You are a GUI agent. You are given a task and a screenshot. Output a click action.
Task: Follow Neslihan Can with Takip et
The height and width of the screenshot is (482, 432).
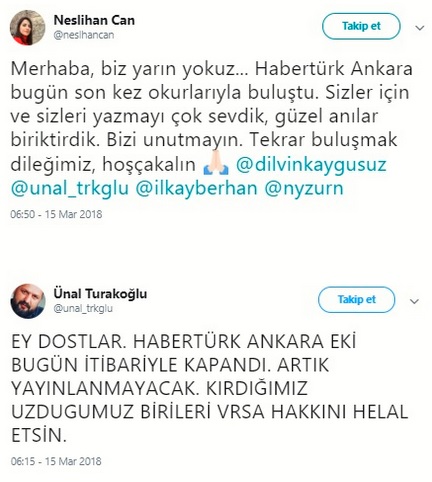pos(361,26)
